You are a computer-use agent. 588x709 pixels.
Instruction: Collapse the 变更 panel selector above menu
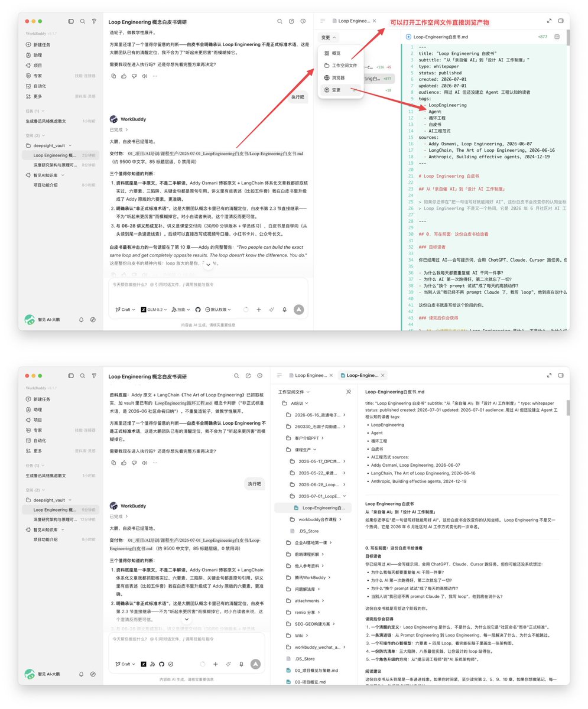pyautogui.click(x=329, y=37)
